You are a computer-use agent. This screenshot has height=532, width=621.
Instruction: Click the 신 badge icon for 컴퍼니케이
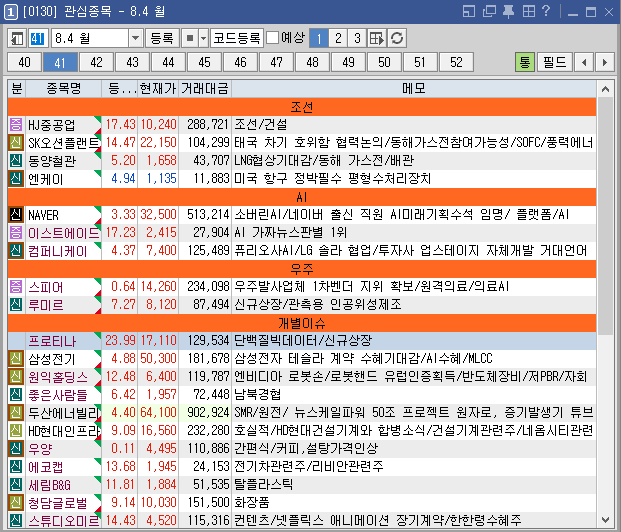pos(16,251)
